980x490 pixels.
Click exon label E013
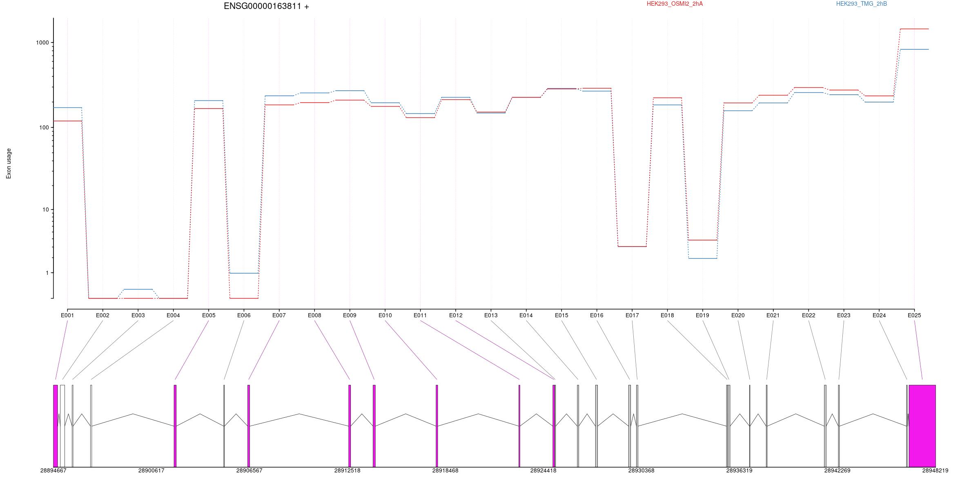tap(491, 316)
